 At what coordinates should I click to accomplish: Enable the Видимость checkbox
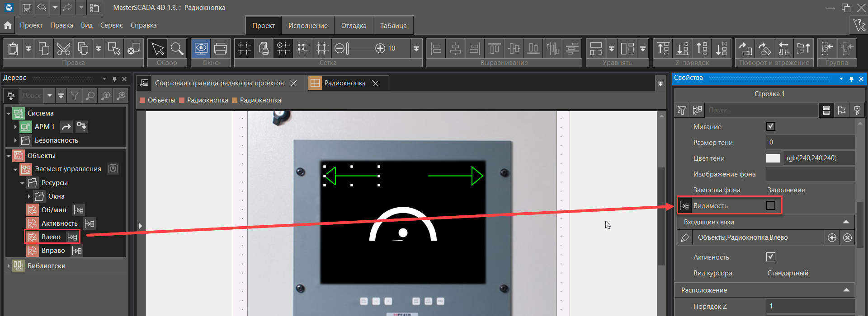tap(771, 206)
